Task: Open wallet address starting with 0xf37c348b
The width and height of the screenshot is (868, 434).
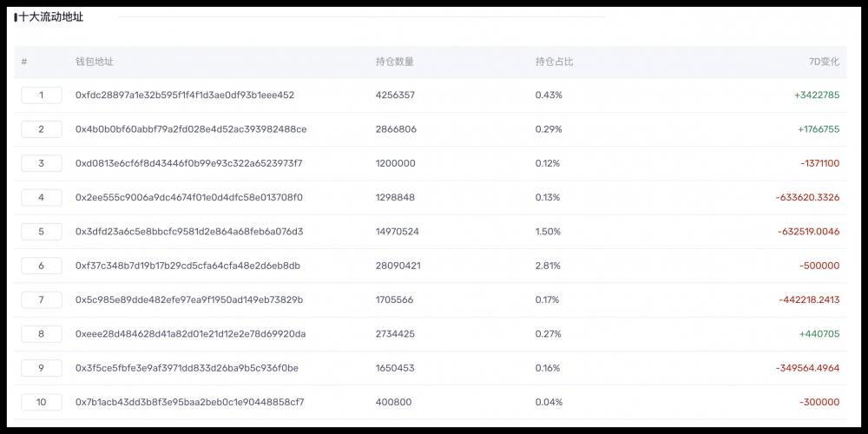Action: point(187,266)
